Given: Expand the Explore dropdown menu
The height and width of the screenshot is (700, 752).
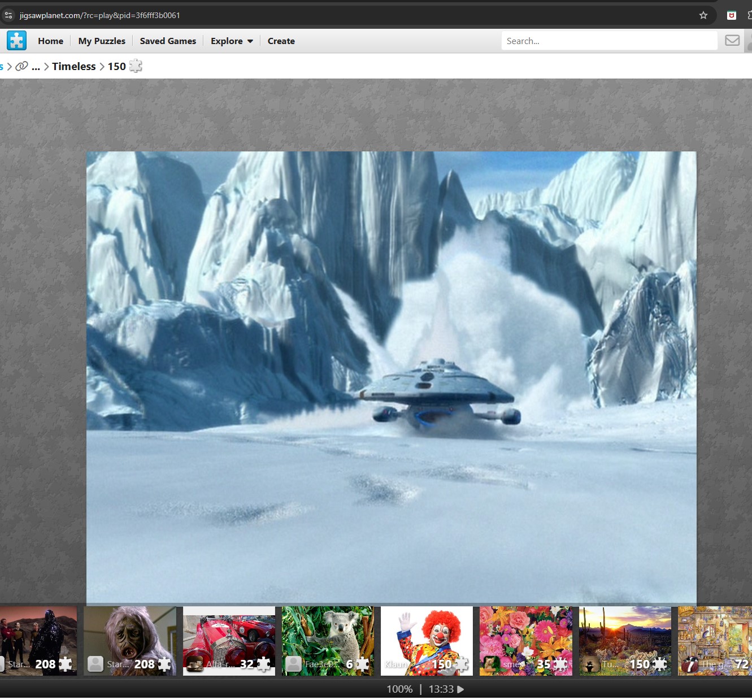Looking at the screenshot, I should [232, 41].
